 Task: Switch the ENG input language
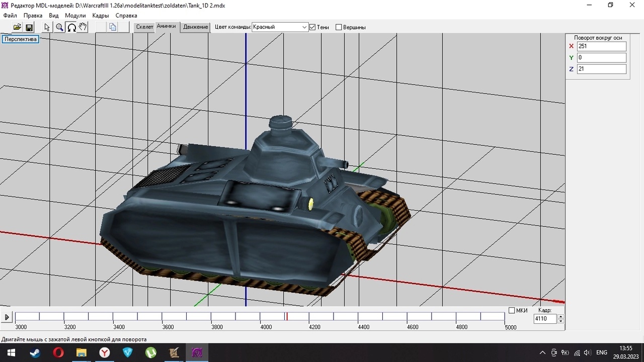coord(602,352)
